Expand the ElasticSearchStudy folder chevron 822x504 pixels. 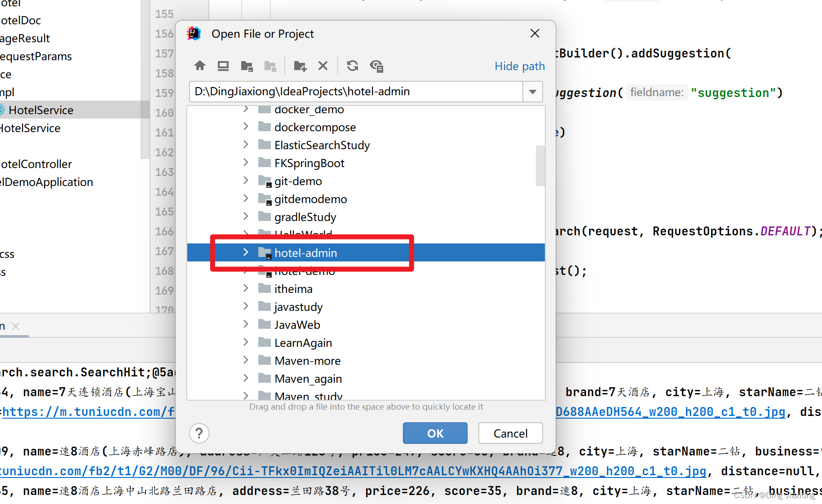click(246, 145)
